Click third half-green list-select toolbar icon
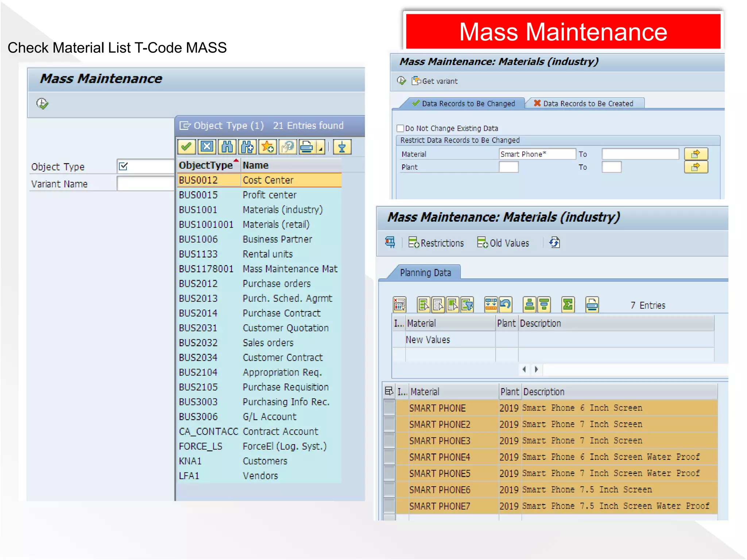The width and height of the screenshot is (747, 560). pos(453,304)
